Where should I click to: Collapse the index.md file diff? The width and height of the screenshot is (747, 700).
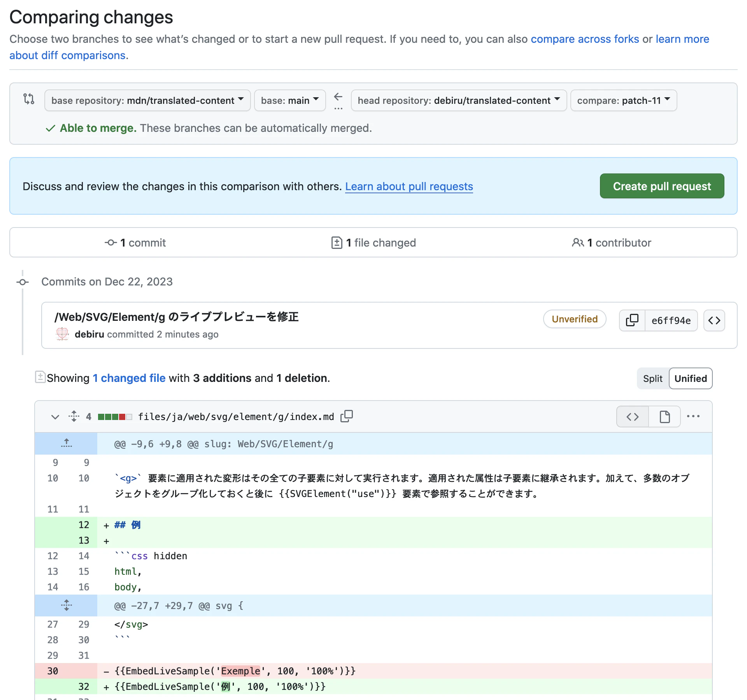55,416
